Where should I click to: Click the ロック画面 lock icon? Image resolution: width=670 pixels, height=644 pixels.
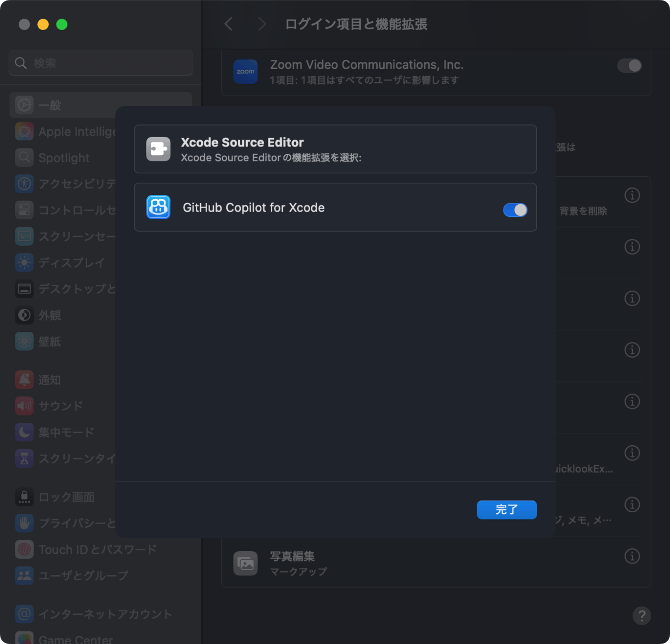[x=24, y=497]
